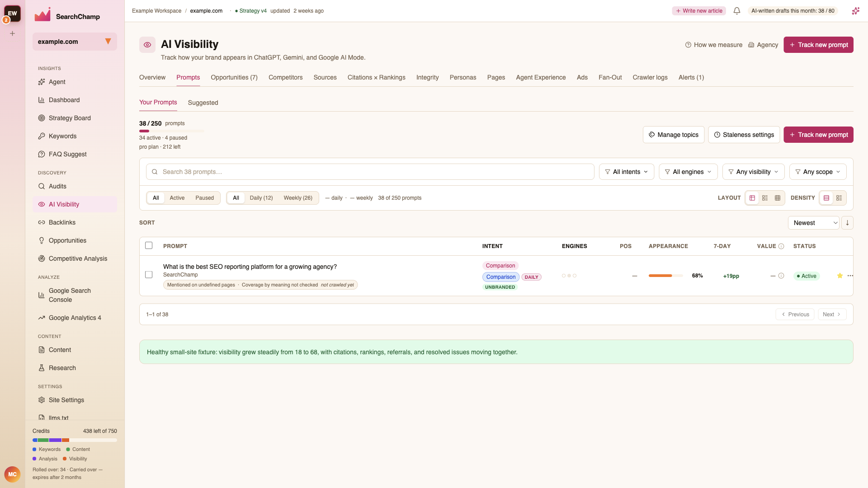Reverse sort direction arrow
The width and height of the screenshot is (868, 488).
click(x=847, y=223)
